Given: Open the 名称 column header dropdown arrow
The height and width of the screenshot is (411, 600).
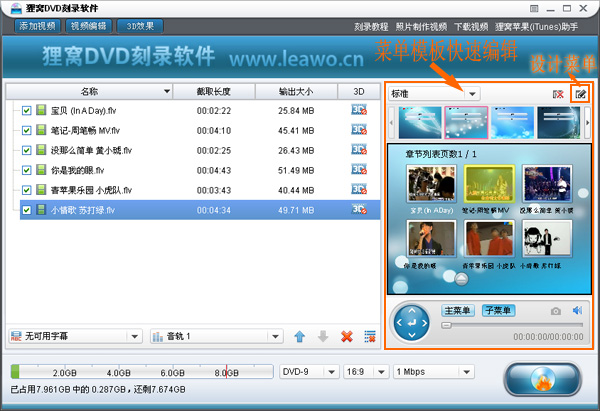Looking at the screenshot, I should coord(167,91).
